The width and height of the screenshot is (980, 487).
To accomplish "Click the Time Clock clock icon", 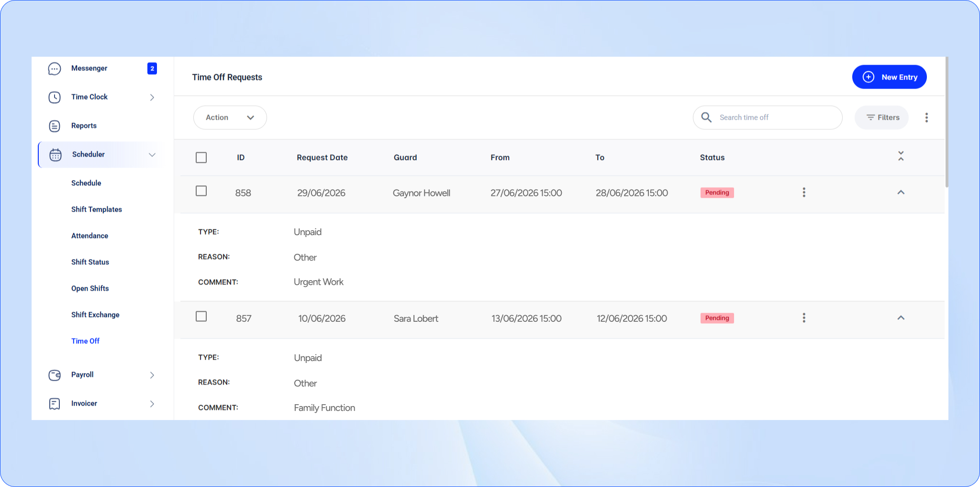I will pyautogui.click(x=55, y=97).
